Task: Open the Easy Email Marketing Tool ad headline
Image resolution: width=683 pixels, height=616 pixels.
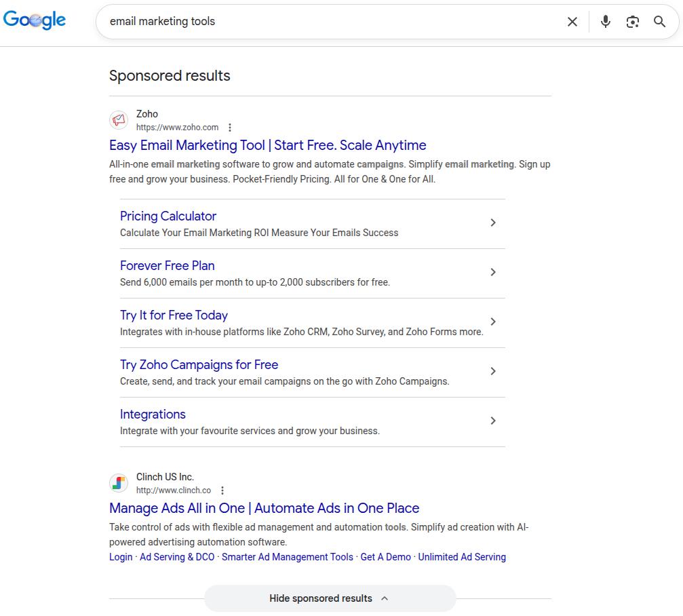Action: pos(267,145)
